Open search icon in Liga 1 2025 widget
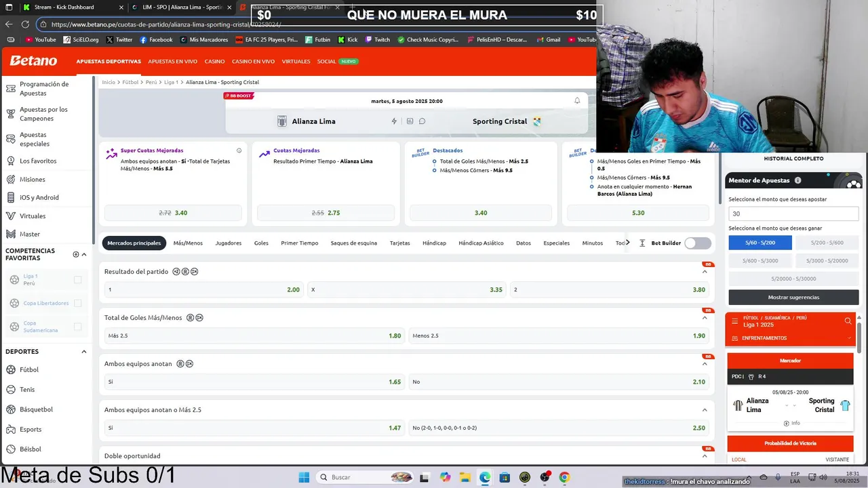868x488 pixels. (x=848, y=321)
